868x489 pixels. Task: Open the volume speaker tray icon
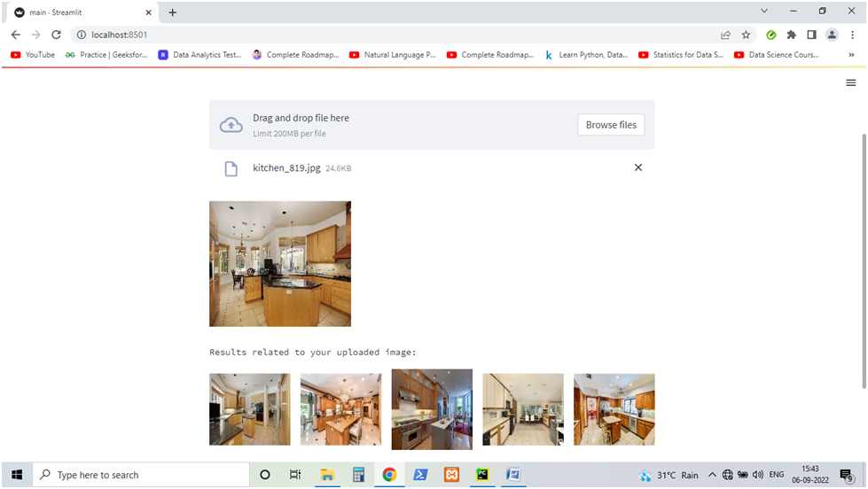coord(758,475)
